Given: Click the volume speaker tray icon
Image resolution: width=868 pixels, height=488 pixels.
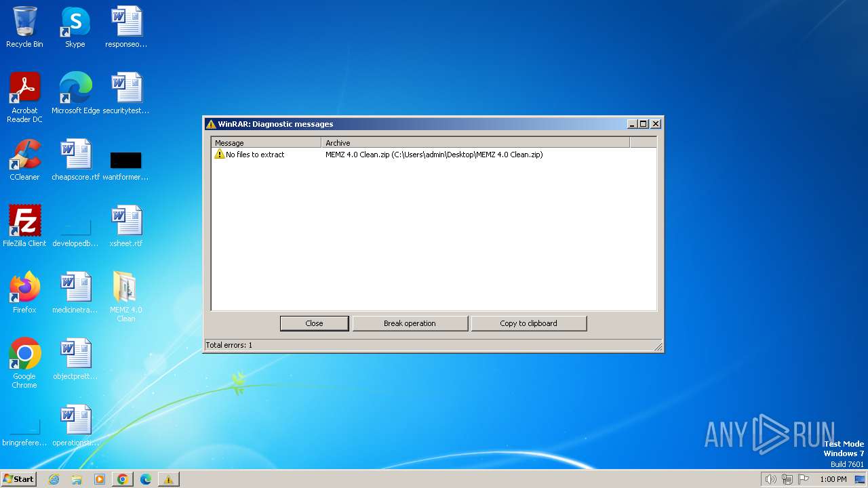Looking at the screenshot, I should coord(770,479).
